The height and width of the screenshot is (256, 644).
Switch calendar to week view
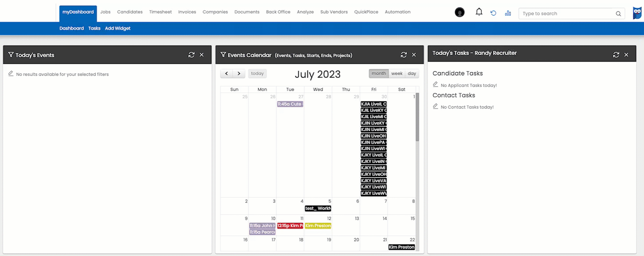click(397, 74)
